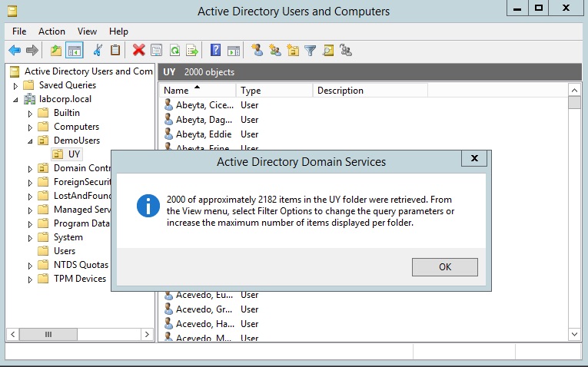Screen dimensions: 588x367
Task: Expand the TPM Devices node
Action: coord(30,279)
